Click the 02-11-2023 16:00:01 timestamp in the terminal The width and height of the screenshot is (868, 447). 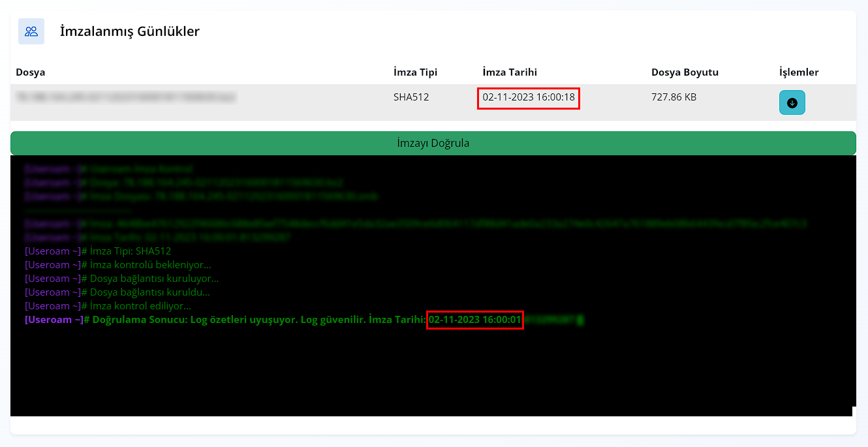475,320
